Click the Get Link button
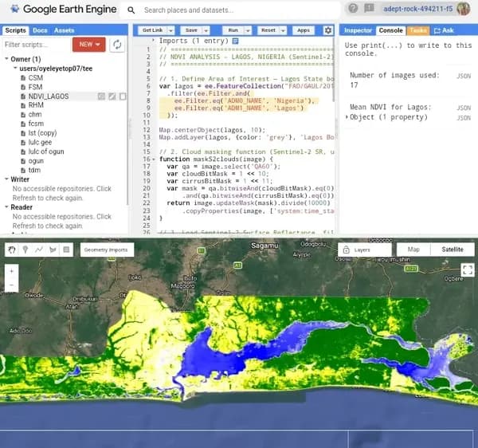The image size is (478, 448). tap(152, 30)
